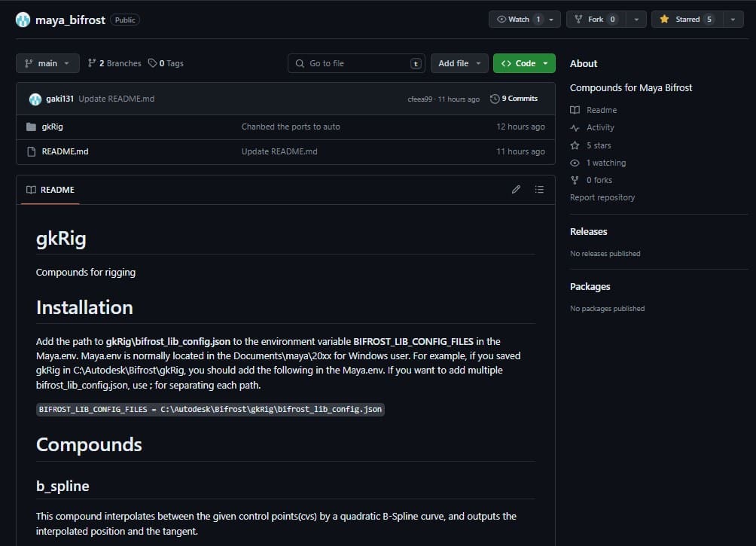This screenshot has height=546, width=756.
Task: Click the gkRig folder icon
Action: [x=32, y=127]
